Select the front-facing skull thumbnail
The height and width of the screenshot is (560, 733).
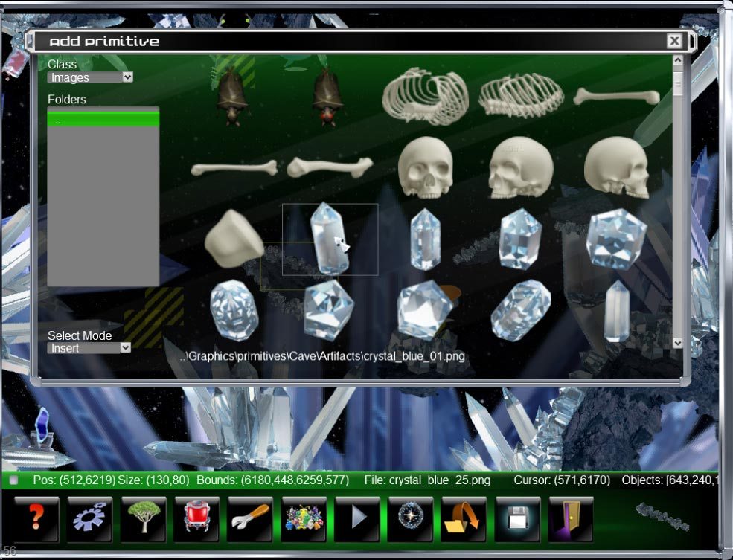pos(425,167)
